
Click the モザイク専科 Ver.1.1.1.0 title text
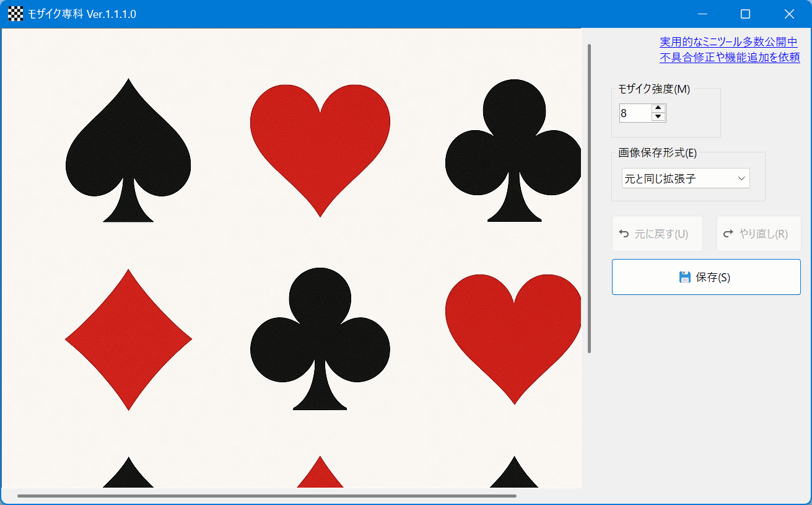click(82, 14)
